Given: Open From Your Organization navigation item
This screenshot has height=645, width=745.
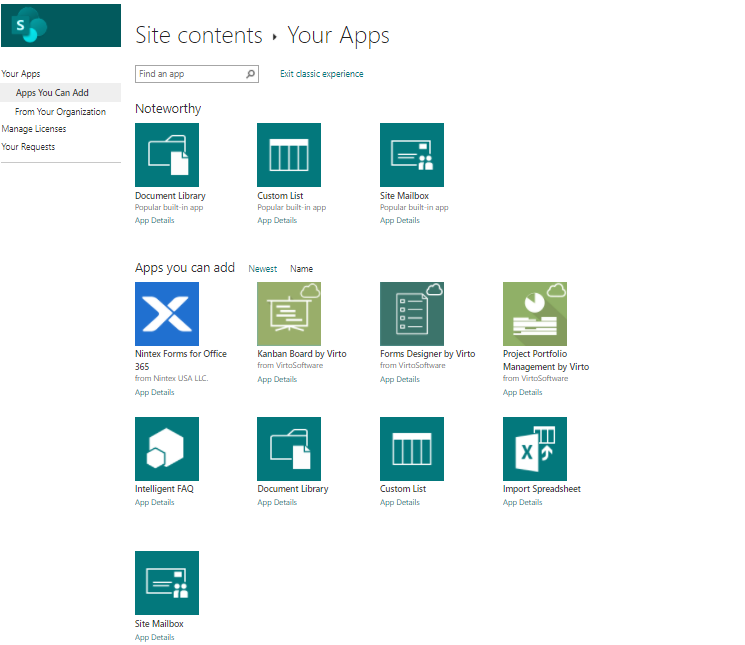Looking at the screenshot, I should 60,112.
